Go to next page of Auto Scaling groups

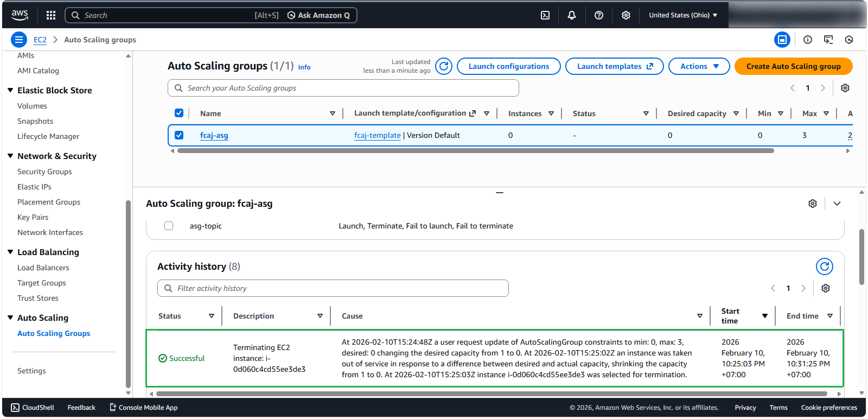coord(823,88)
